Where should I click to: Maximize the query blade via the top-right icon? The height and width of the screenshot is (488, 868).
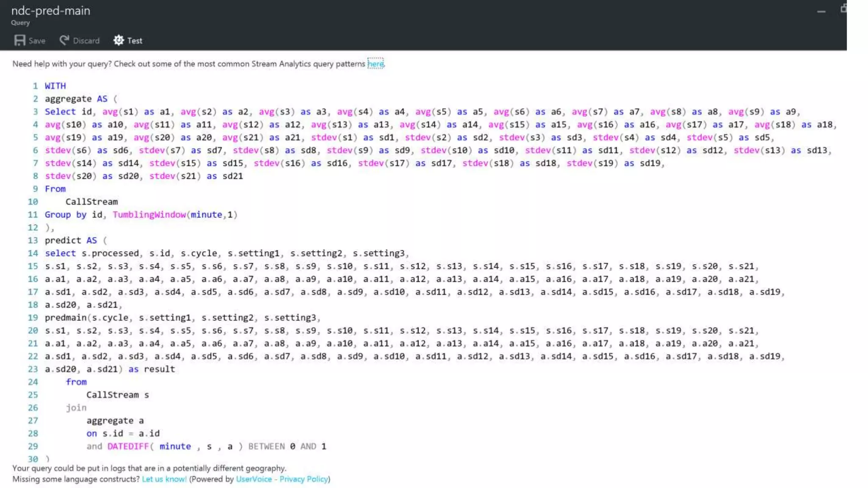(x=843, y=8)
